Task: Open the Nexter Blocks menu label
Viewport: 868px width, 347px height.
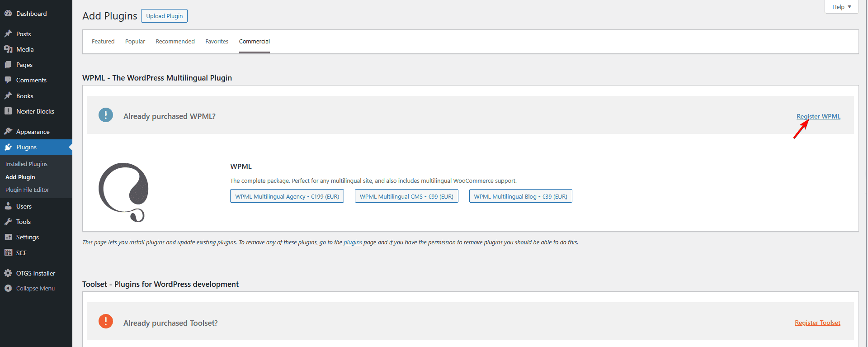Action: pyautogui.click(x=35, y=111)
